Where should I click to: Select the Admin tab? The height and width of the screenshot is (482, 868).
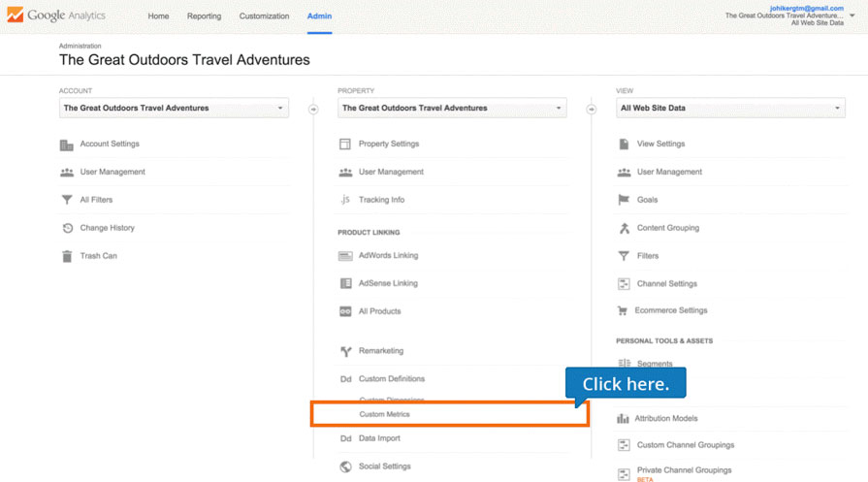click(x=319, y=16)
